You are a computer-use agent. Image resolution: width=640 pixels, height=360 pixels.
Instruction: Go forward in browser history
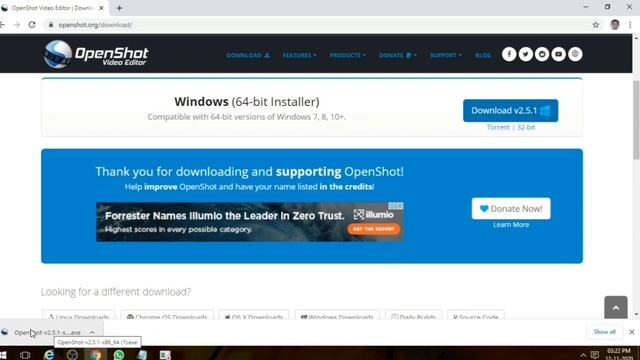tap(17, 25)
